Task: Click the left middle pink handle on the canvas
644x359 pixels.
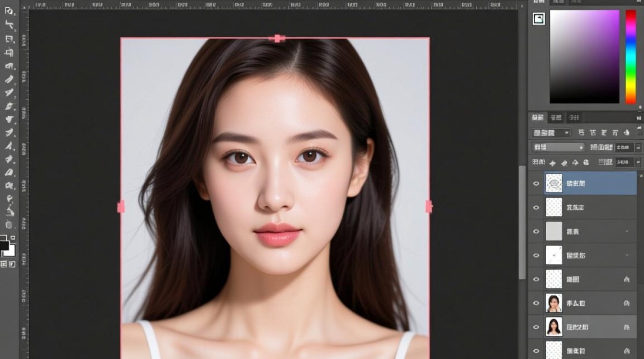Action: (x=121, y=207)
